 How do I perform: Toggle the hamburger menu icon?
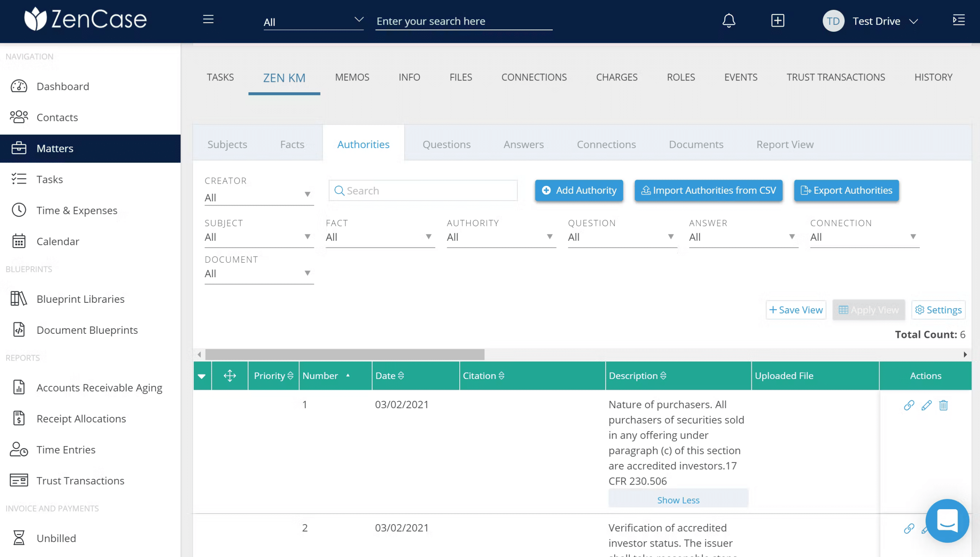coord(208,20)
